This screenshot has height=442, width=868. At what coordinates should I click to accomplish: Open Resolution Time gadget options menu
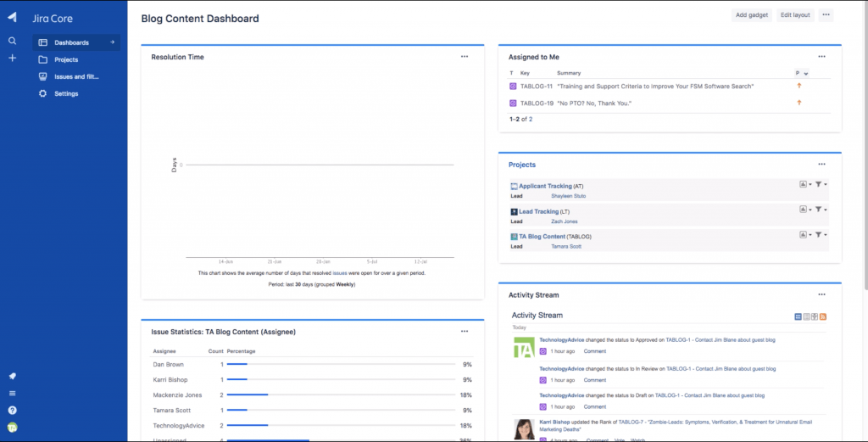[465, 57]
